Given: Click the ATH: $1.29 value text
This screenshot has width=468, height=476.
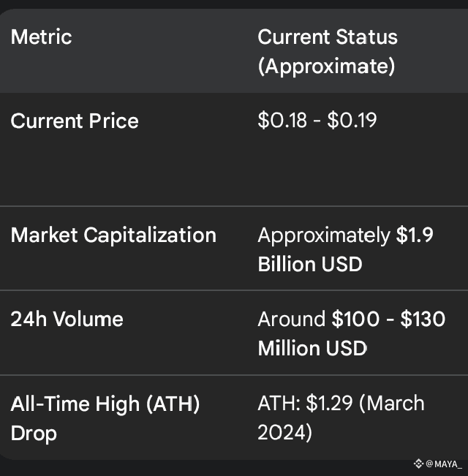Looking at the screenshot, I should 306,403.
